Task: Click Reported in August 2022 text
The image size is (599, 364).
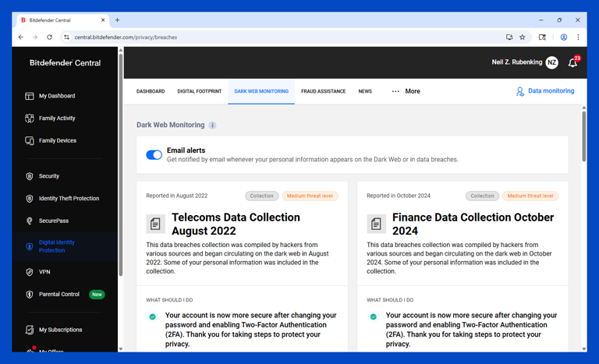Action: pyautogui.click(x=177, y=196)
